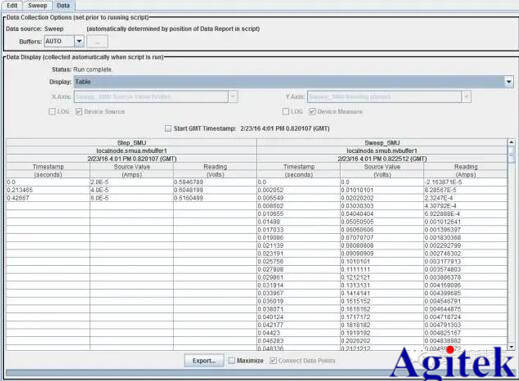The height and width of the screenshot is (381, 519).
Task: Enable the Start GMT Timestamp checkbox
Action: (168, 128)
